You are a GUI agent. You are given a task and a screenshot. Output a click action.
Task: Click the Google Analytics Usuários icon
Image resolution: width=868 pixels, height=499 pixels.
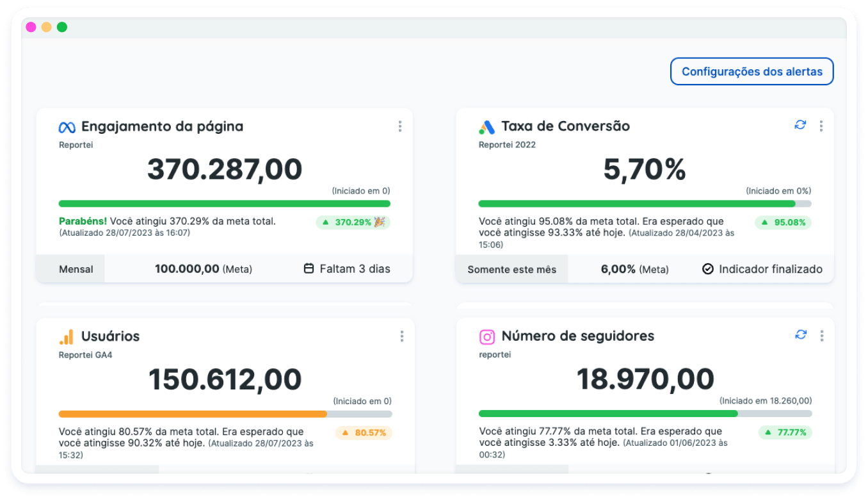[x=67, y=337]
